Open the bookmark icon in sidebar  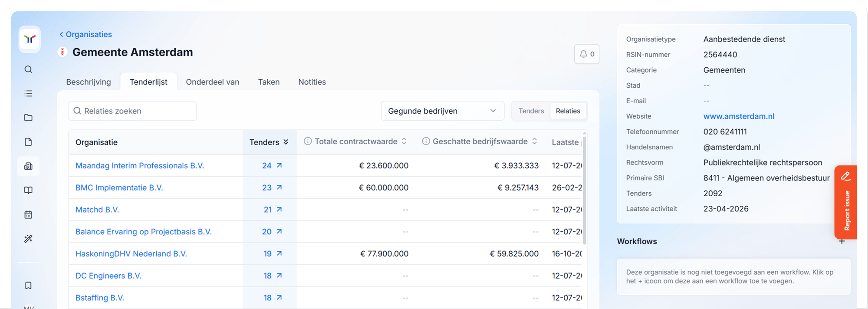pyautogui.click(x=28, y=286)
